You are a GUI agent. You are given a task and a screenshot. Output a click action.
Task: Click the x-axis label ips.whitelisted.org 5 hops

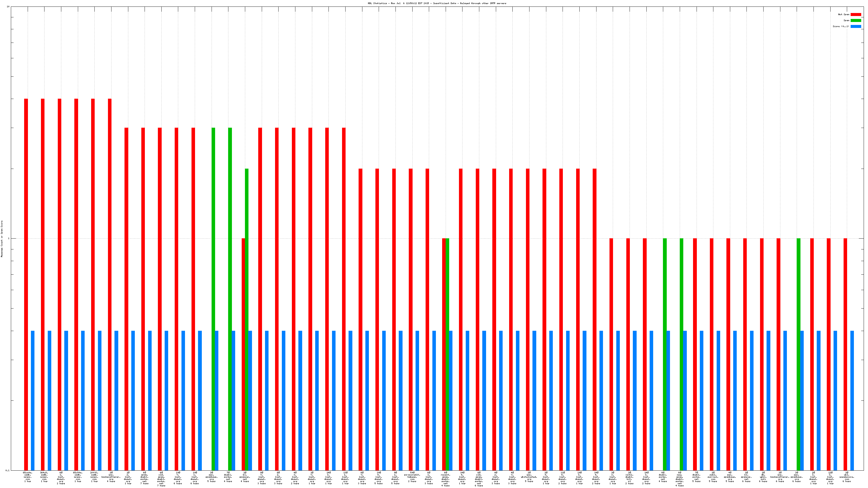(x=529, y=477)
